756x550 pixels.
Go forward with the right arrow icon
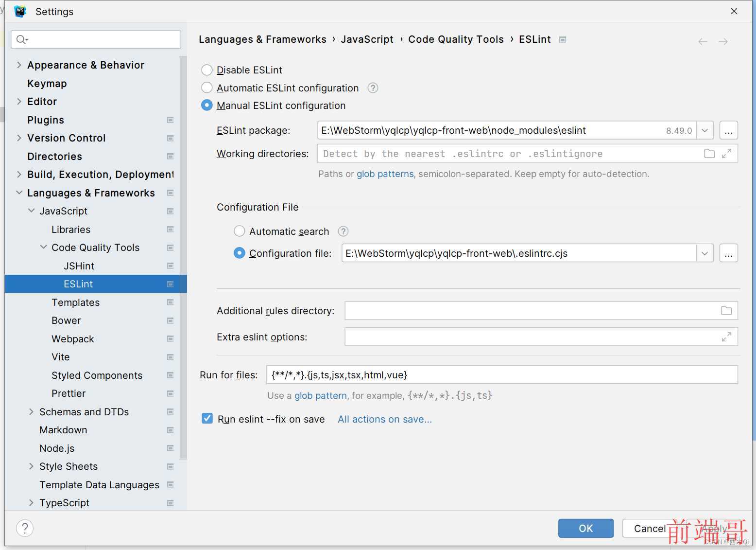click(x=723, y=42)
